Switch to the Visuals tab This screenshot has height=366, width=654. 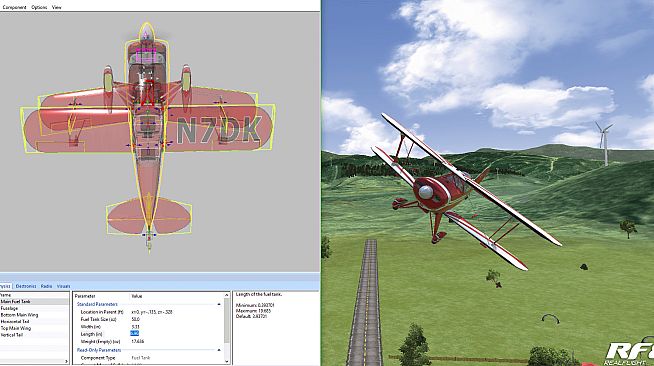(63, 286)
